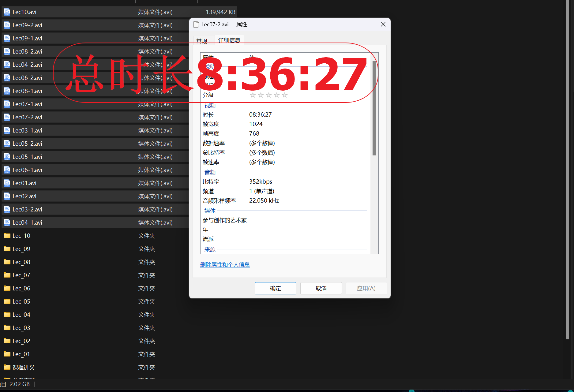
Task: Click the 数据速率 property row
Action: point(285,143)
